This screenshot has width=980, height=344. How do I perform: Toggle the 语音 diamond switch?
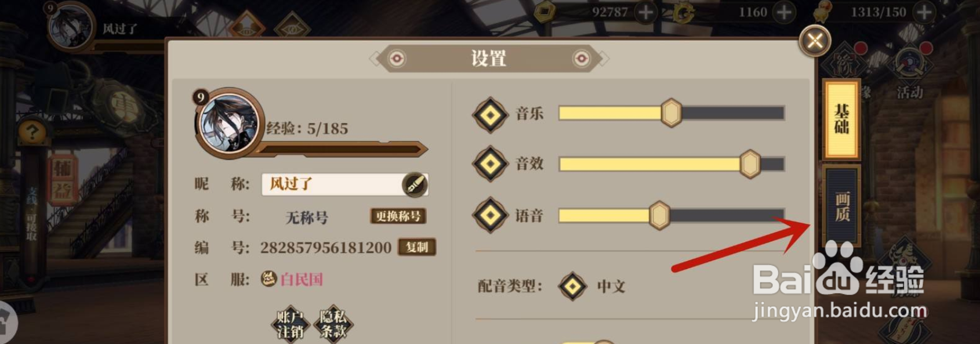click(491, 215)
